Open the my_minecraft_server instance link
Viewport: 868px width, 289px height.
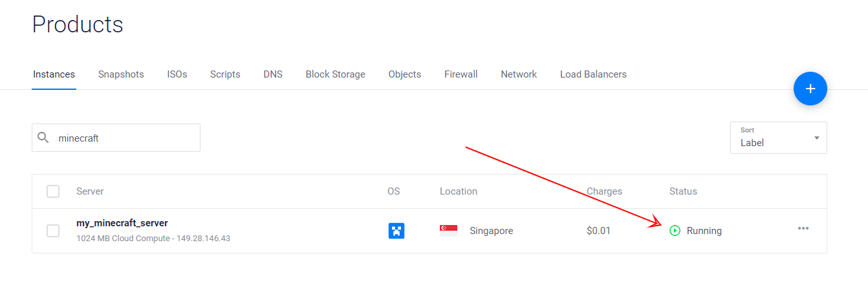point(122,223)
